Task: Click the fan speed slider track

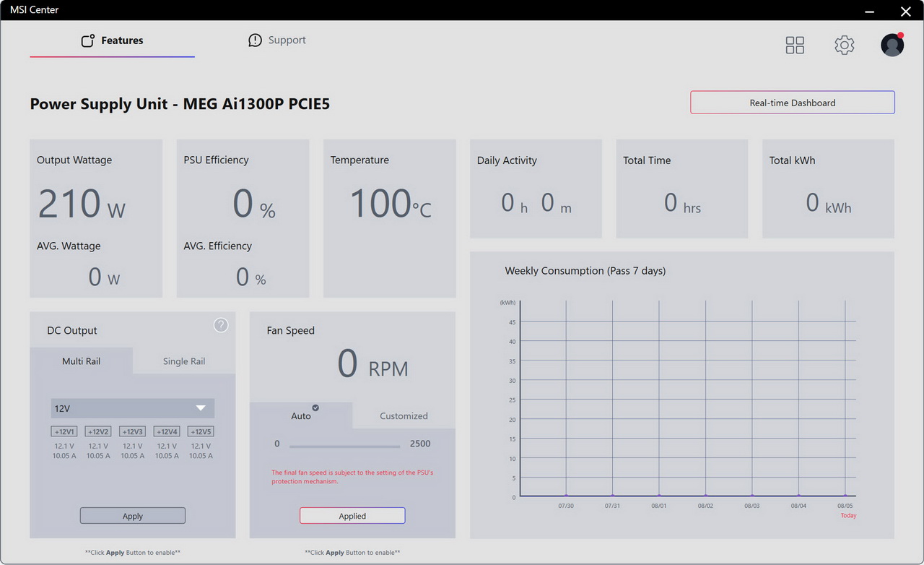Action: (x=345, y=446)
